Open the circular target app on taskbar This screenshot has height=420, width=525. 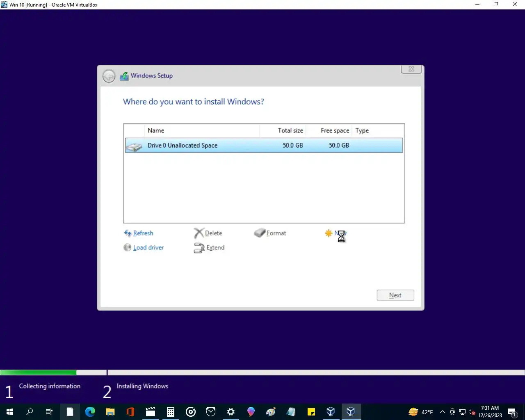click(x=190, y=411)
